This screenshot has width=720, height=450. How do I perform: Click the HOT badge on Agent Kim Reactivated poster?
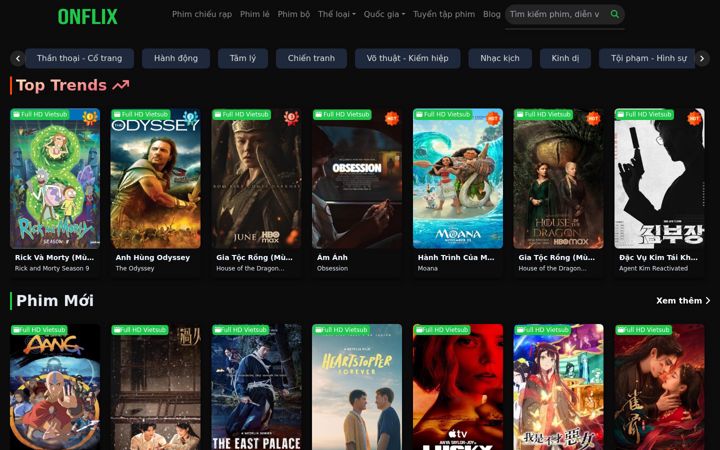[694, 118]
